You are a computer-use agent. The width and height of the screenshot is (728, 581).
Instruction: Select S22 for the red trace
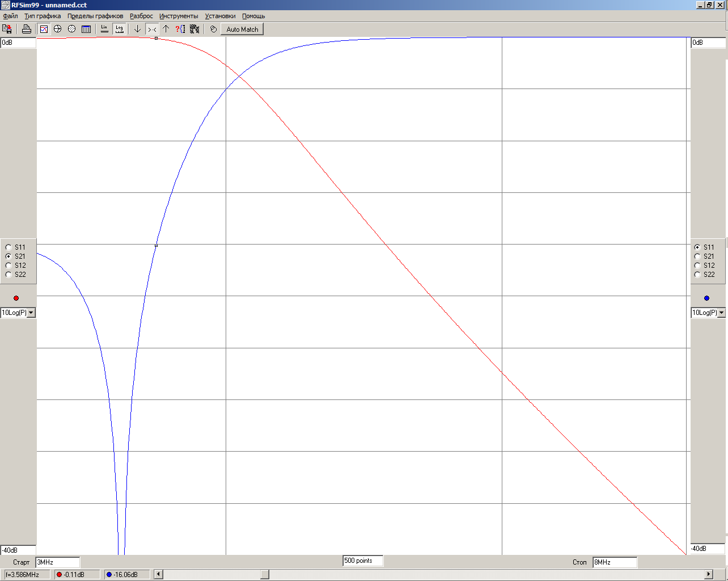click(x=9, y=275)
